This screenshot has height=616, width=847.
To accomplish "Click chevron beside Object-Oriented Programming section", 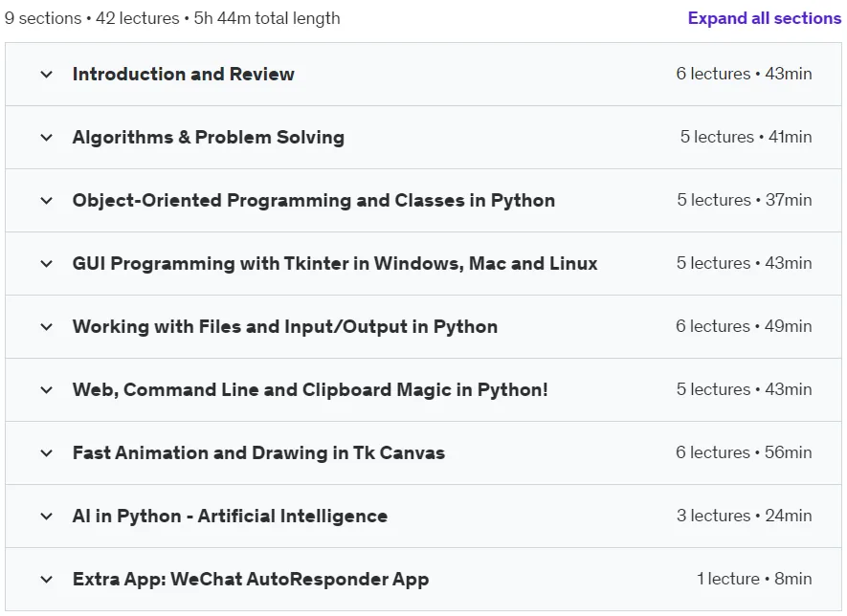I will [x=47, y=201].
